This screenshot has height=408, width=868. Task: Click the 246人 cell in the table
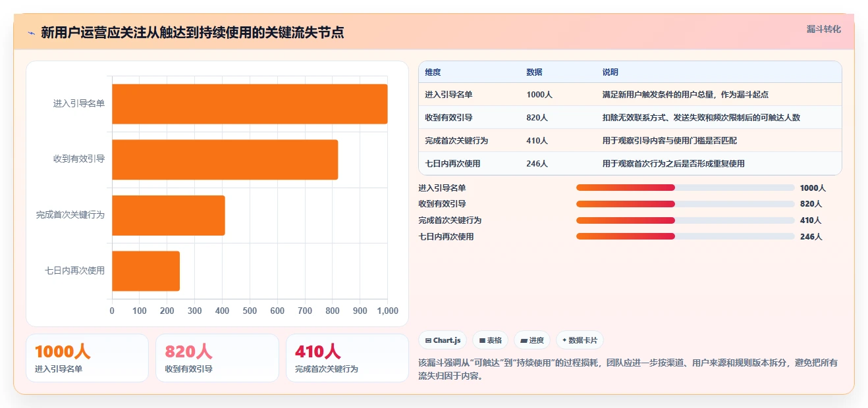click(537, 164)
